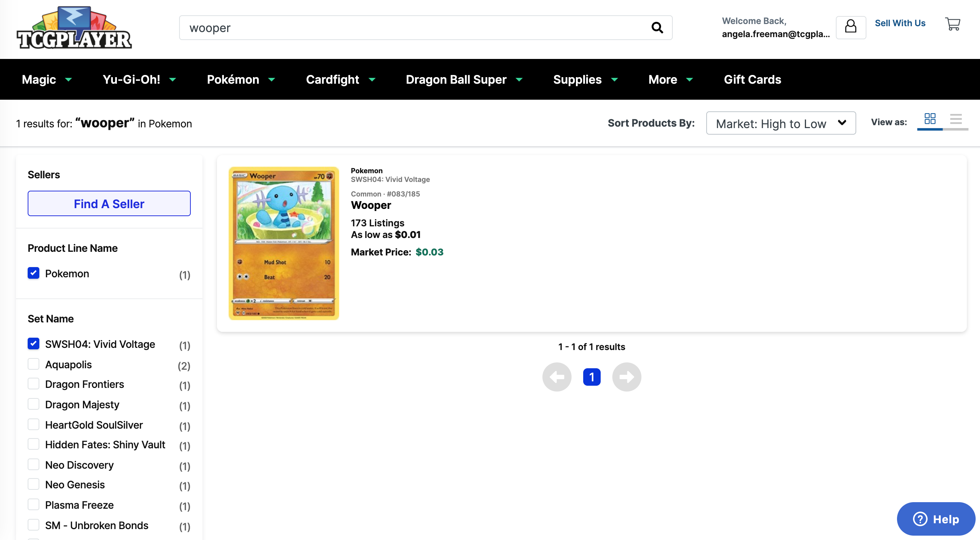
Task: Open the user account profile icon
Action: (851, 27)
